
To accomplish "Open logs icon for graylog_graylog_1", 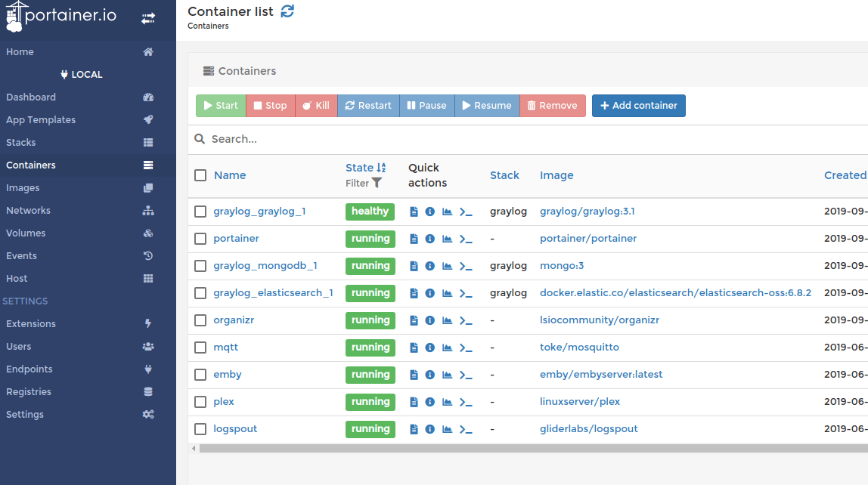I will point(414,212).
